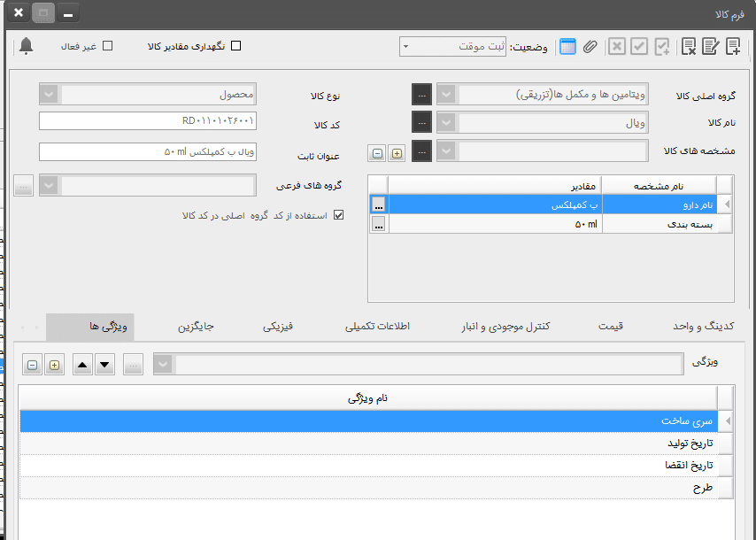Switch to the جایگزین tab

196,327
